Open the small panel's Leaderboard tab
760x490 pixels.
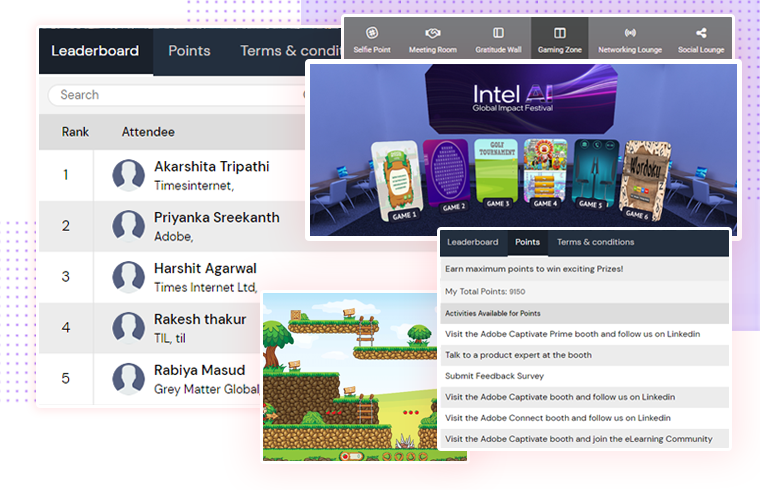tap(473, 242)
